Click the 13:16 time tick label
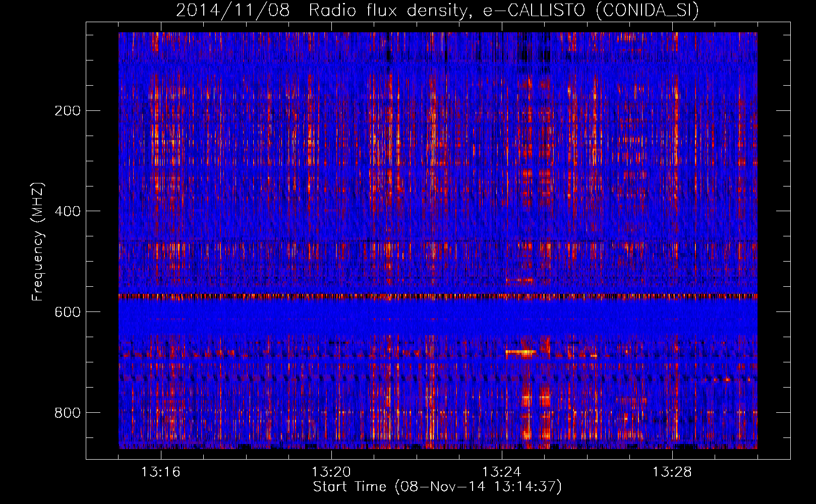The height and width of the screenshot is (504, 816). tap(160, 472)
